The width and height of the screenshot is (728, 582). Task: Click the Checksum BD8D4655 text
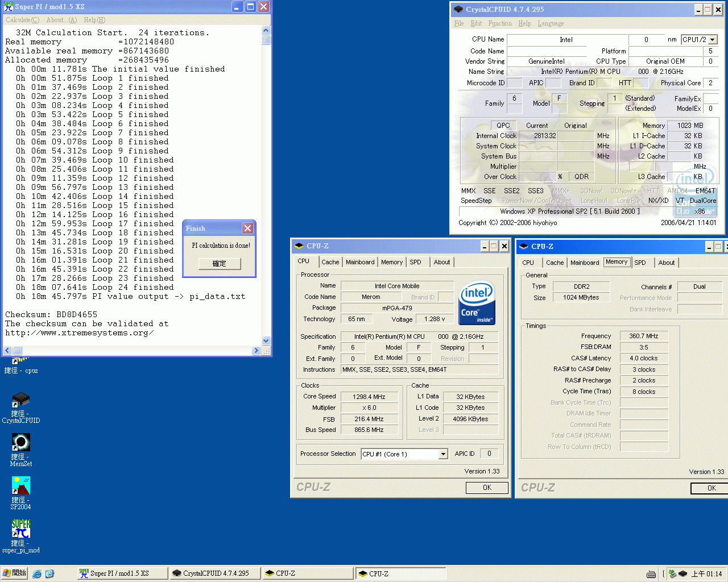[51, 314]
